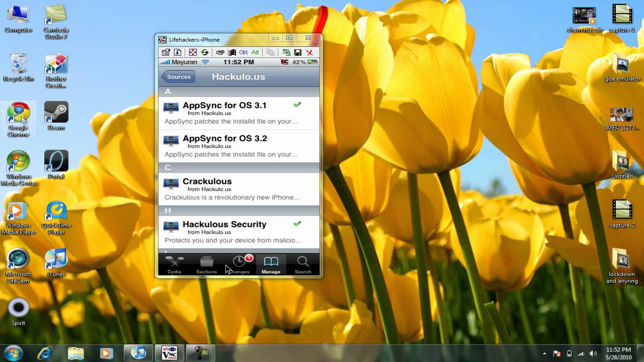Toggle the Alt key in VNC toolbar
Screen dimensions: 644x362
coord(255,52)
